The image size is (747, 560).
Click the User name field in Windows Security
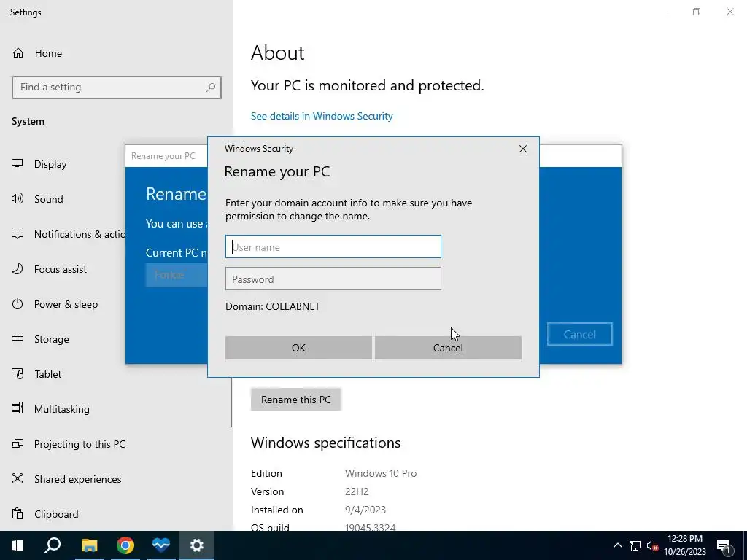click(333, 246)
